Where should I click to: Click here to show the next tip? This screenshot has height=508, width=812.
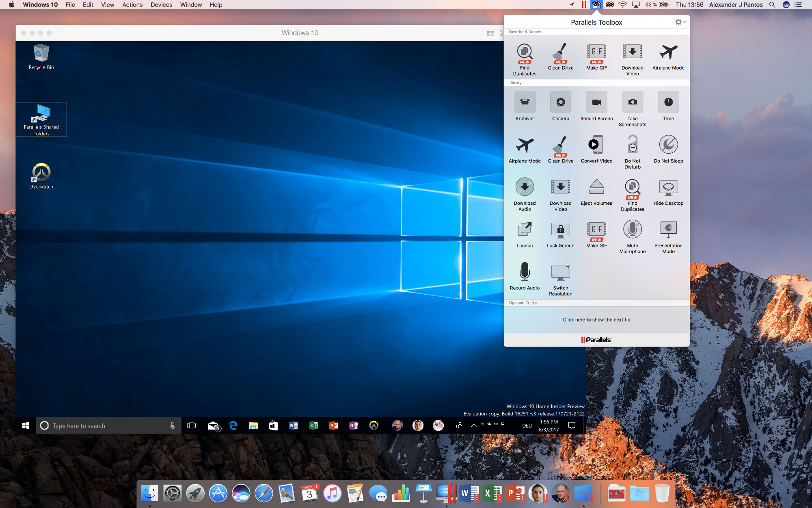pyautogui.click(x=596, y=319)
